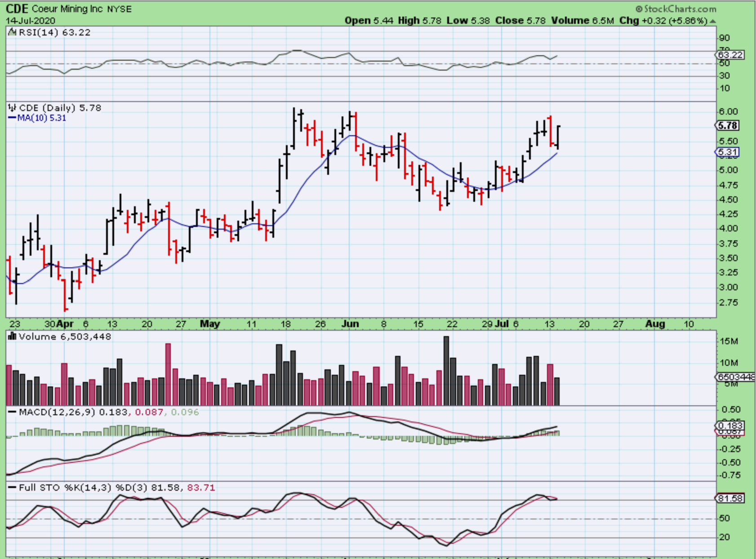This screenshot has width=756, height=559.
Task: Click the 11 date label after May
Action: 251,324
